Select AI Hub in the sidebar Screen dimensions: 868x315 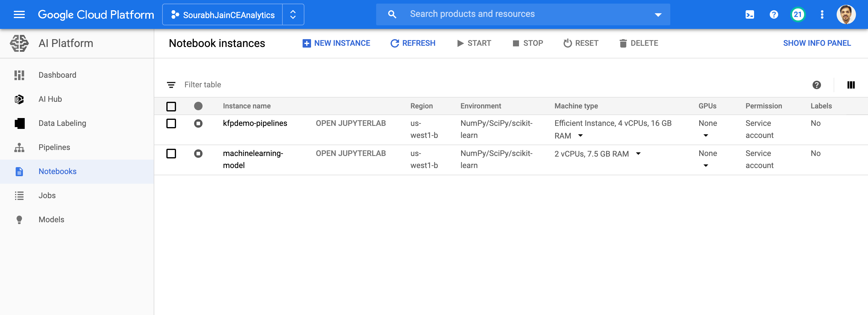tap(50, 99)
